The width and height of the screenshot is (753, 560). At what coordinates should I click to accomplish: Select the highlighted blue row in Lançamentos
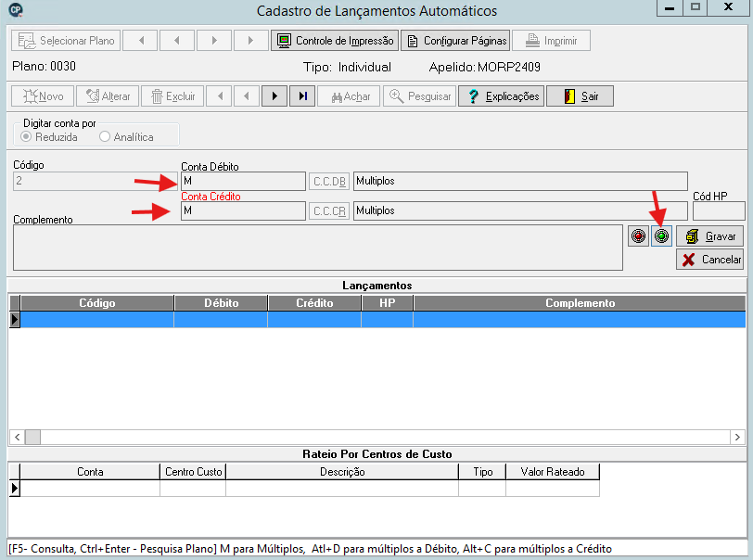point(383,319)
